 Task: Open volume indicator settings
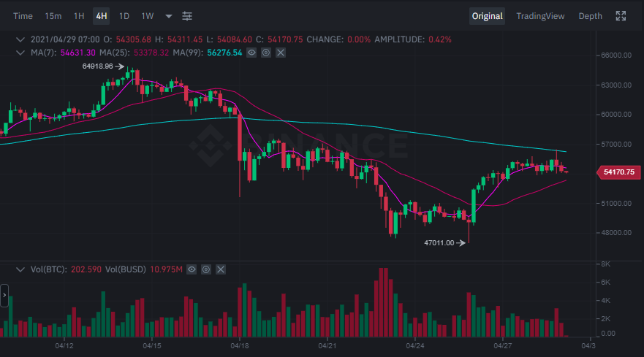point(206,269)
